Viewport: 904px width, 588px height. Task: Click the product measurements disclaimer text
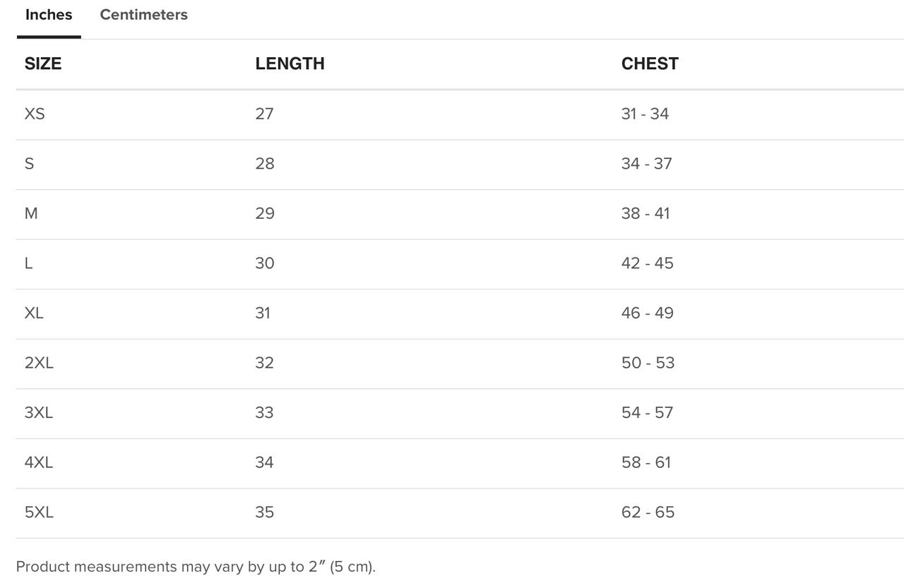(x=196, y=567)
